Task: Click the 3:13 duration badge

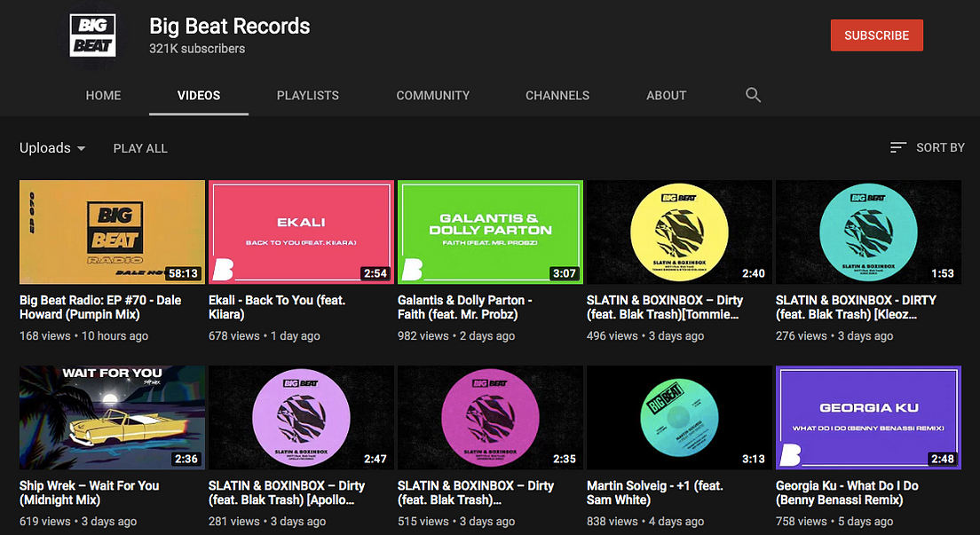Action: coord(753,459)
